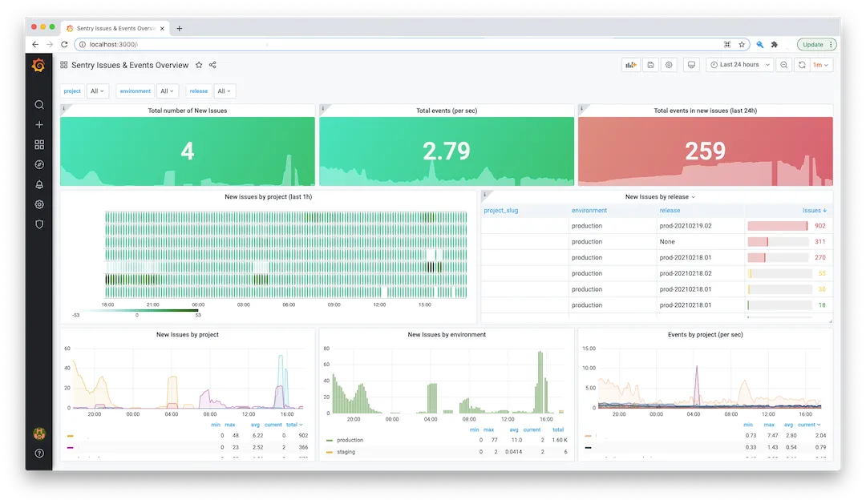
Task: Open the New Issues by release panel menu
Action: coord(659,196)
